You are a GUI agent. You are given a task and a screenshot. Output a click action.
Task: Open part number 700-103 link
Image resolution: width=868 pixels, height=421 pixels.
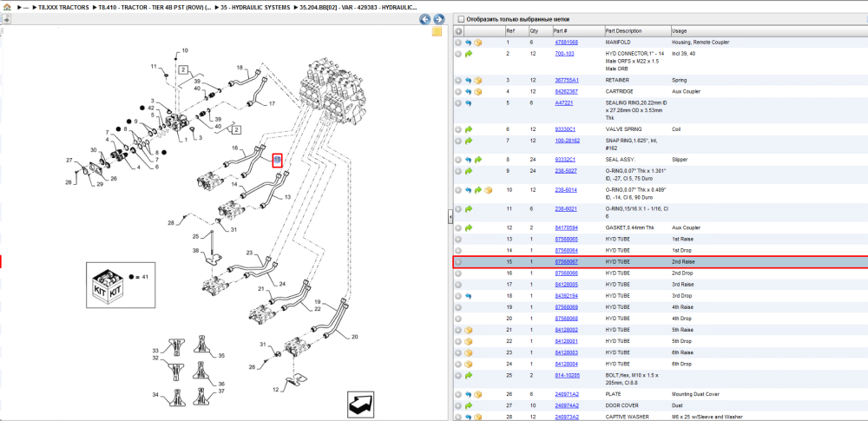564,54
